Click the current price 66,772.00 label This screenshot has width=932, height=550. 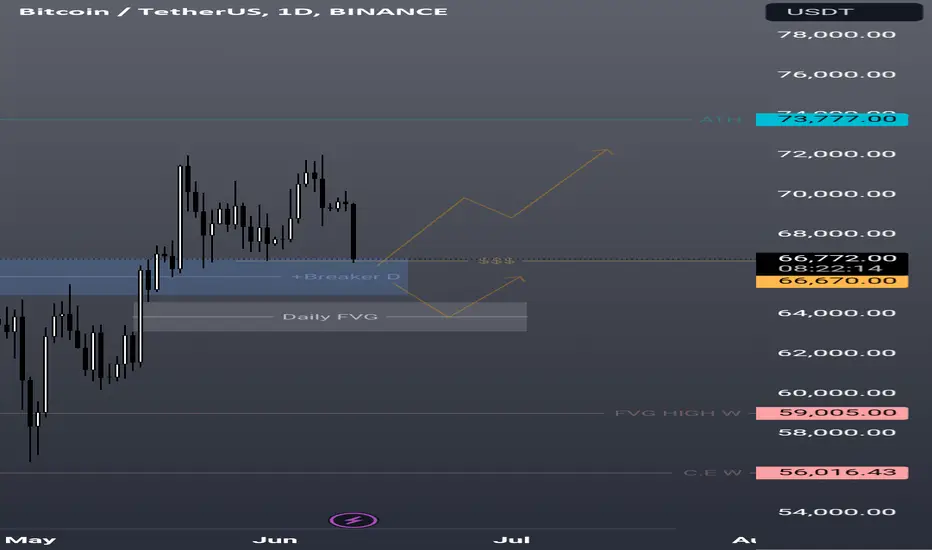(832, 258)
